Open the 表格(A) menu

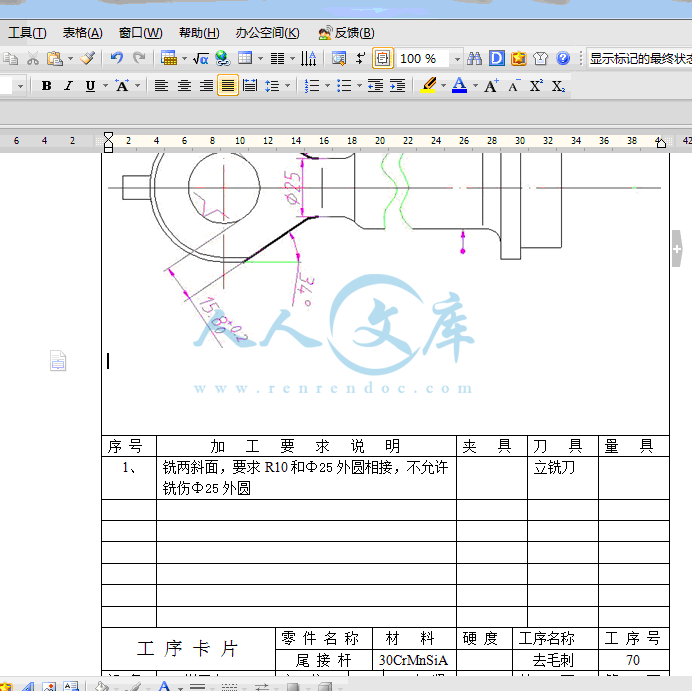coord(83,33)
